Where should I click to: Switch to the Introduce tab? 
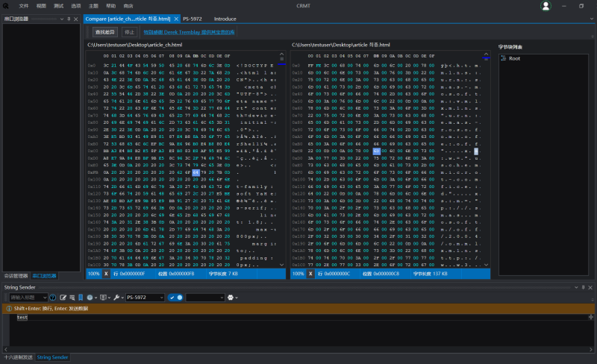pos(225,19)
